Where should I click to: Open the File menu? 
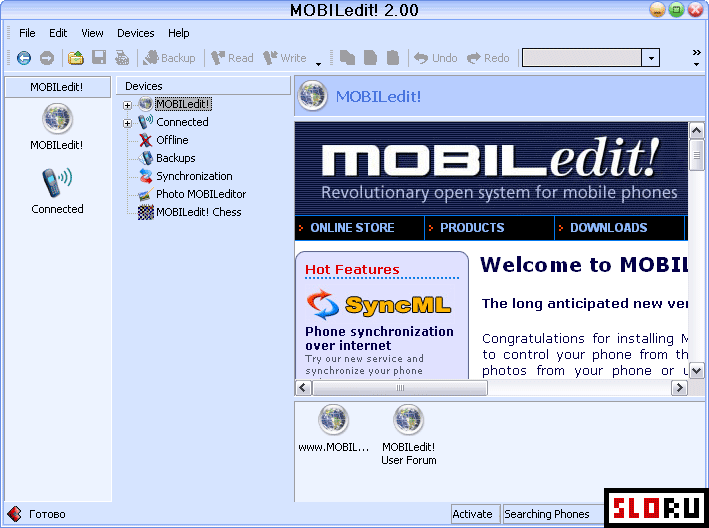pos(27,33)
